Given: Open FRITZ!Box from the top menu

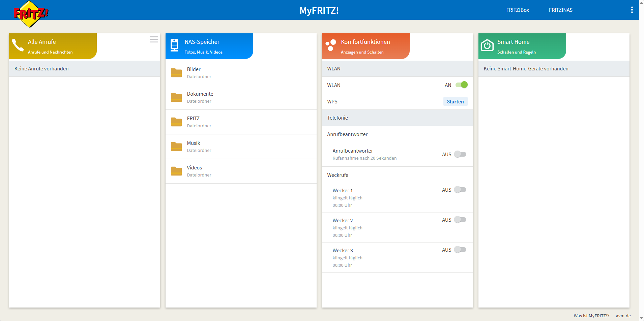Looking at the screenshot, I should click(x=518, y=10).
